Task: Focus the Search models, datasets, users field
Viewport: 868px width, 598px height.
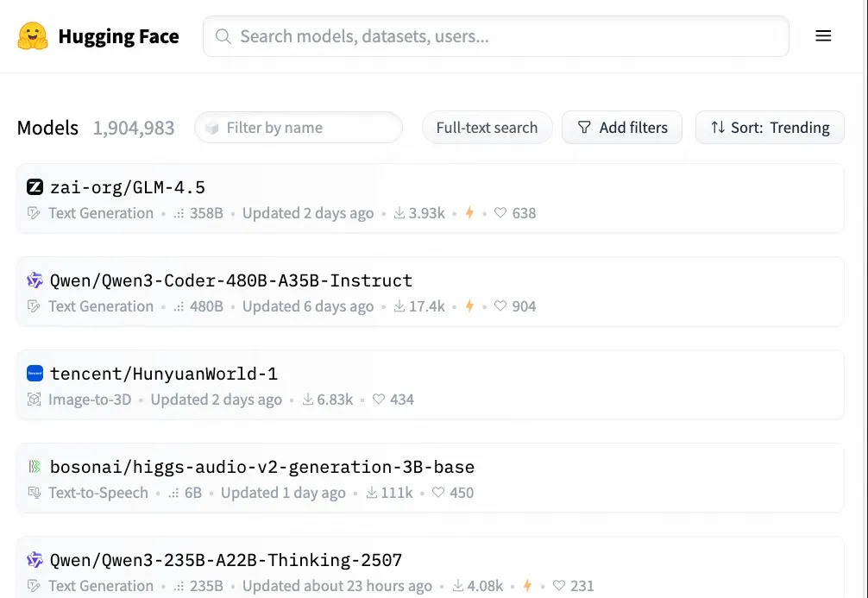Action: pos(496,36)
